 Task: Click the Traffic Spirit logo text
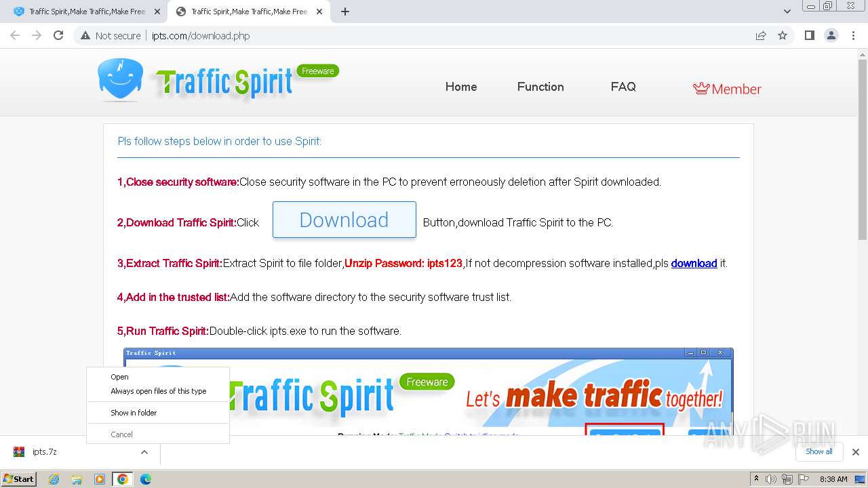tap(224, 83)
